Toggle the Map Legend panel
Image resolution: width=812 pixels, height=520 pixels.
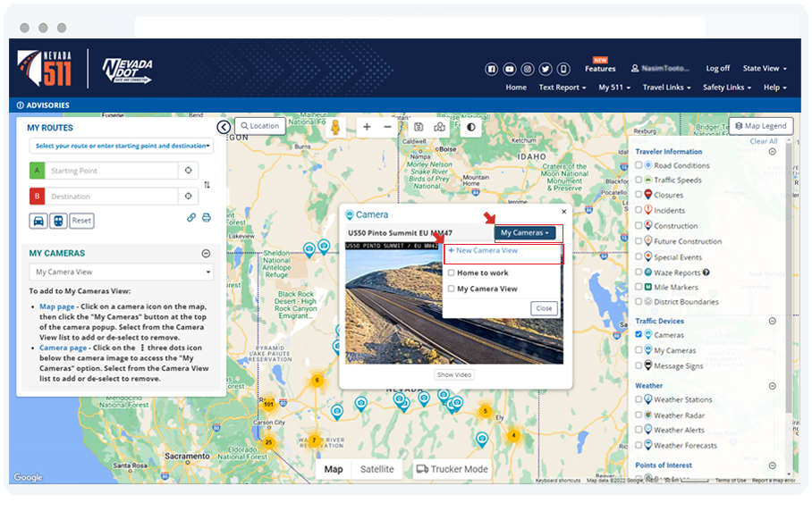point(761,126)
